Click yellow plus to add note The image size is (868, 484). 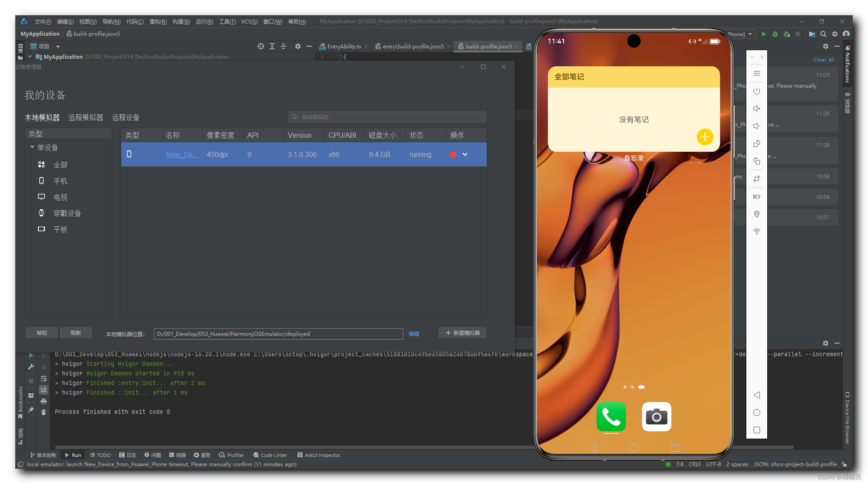(704, 137)
